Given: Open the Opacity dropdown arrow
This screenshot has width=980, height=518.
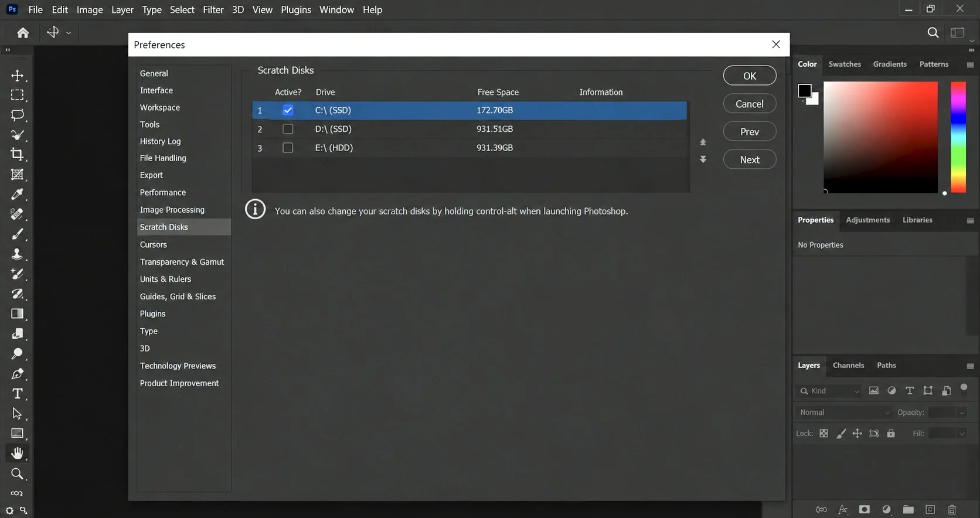Looking at the screenshot, I should point(962,413).
